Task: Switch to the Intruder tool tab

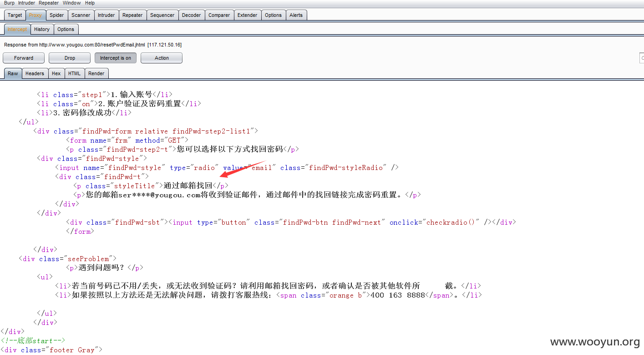Action: point(106,15)
